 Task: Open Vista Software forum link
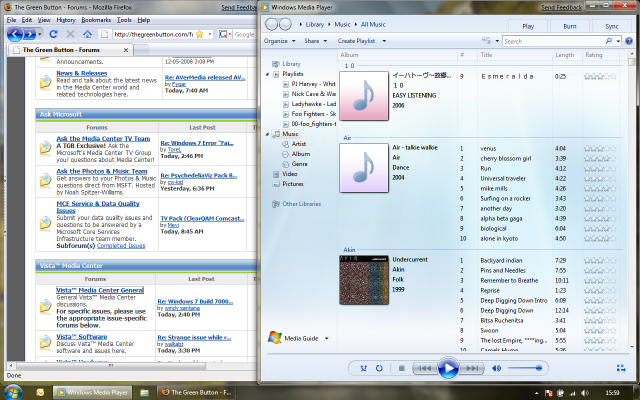click(x=82, y=336)
